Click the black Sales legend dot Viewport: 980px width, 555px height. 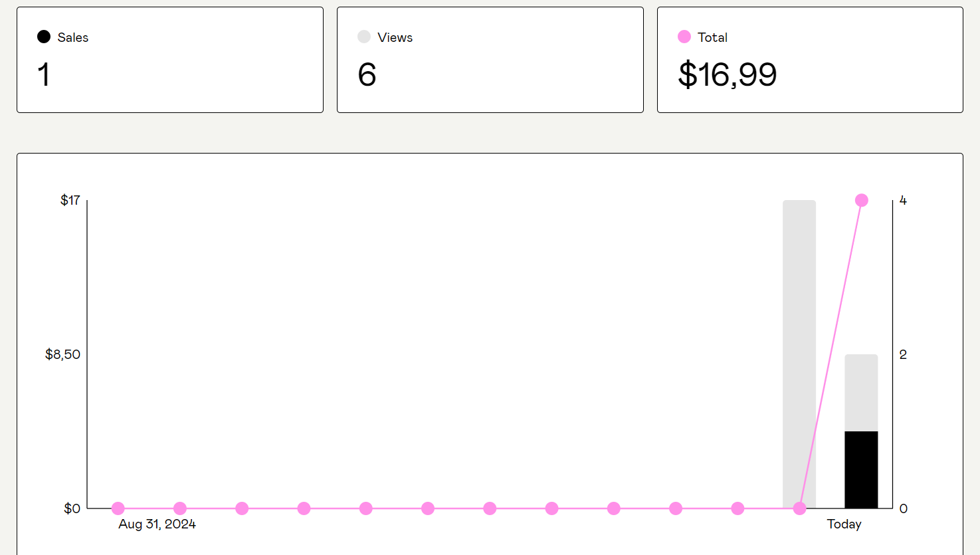(44, 37)
